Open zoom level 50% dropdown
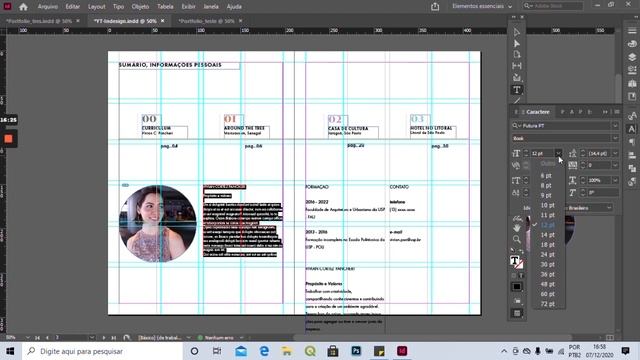The height and width of the screenshot is (360, 640). coord(27,338)
